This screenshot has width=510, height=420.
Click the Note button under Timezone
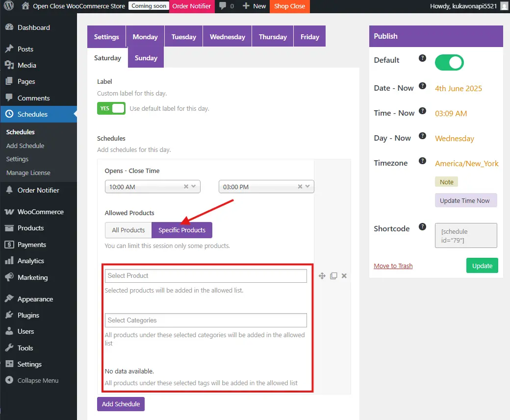[x=446, y=182]
